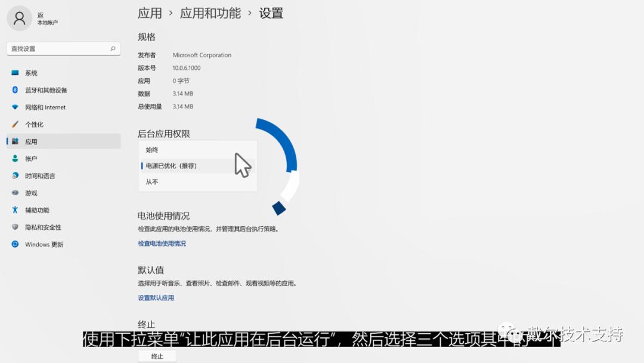
Task: Click the 终止 button
Action: tap(156, 355)
